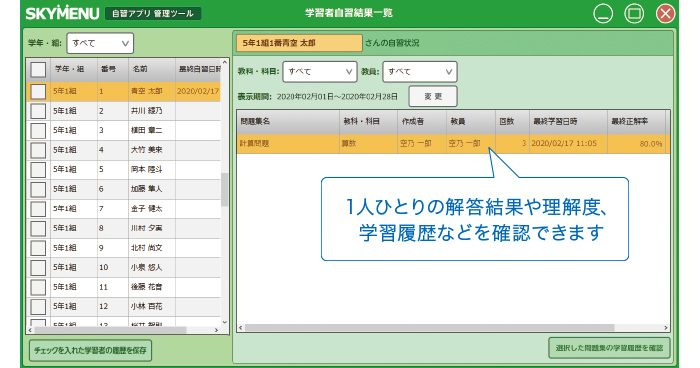Click results table scroll right arrow
This screenshot has height=368, width=700.
tap(666, 328)
